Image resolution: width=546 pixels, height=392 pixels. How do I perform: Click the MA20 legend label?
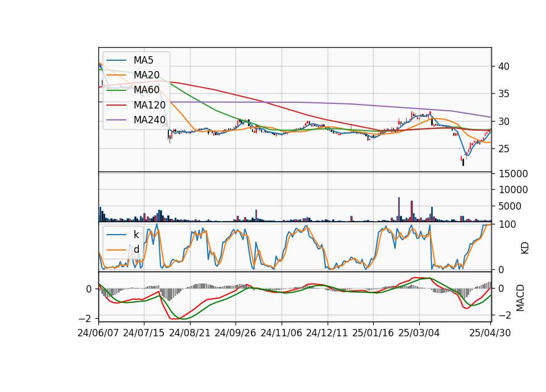point(147,75)
